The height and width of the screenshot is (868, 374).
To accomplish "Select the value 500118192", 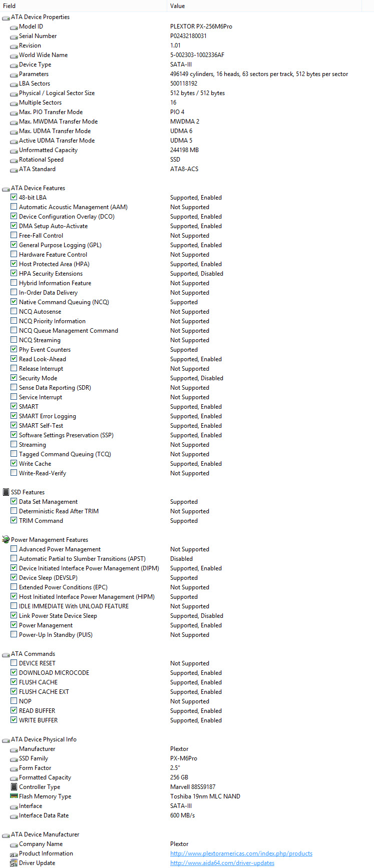I will [184, 84].
